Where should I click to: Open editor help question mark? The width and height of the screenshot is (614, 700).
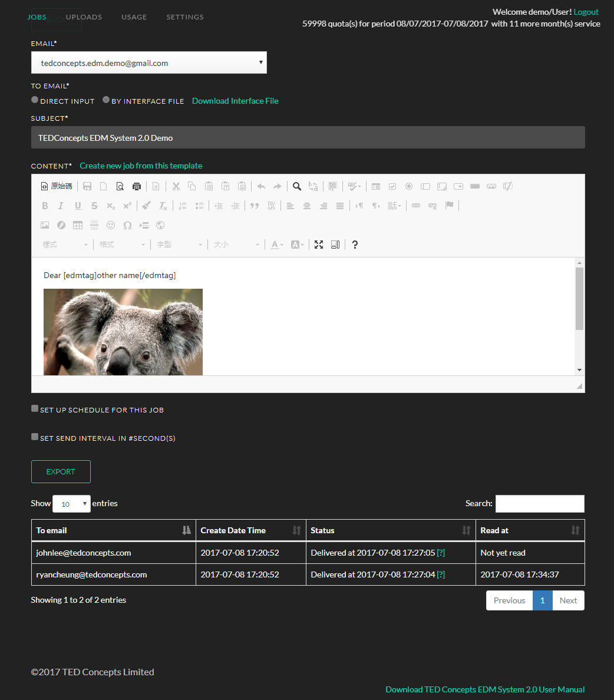click(x=355, y=245)
